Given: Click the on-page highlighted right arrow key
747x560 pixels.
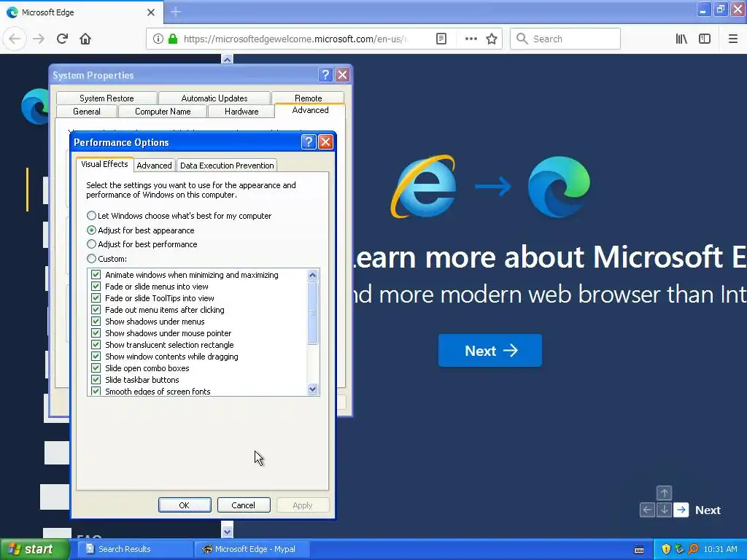Looking at the screenshot, I should coord(681,510).
